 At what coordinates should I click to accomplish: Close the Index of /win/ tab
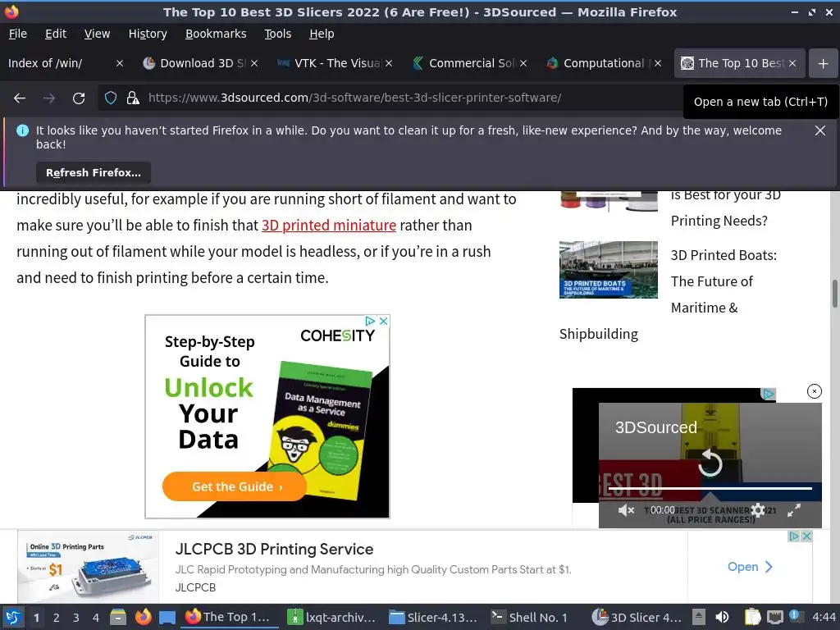point(120,63)
